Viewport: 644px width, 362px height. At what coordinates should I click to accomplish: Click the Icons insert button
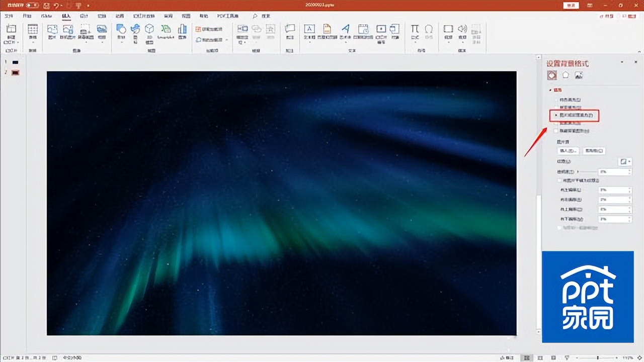pos(135,29)
